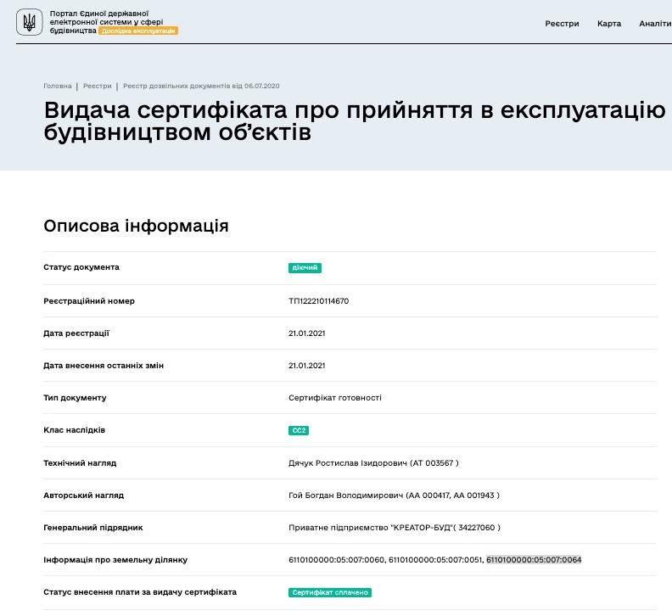This screenshot has height=616, width=672.
Task: Click the Дослідна експлуатація badge
Action: coord(138,31)
